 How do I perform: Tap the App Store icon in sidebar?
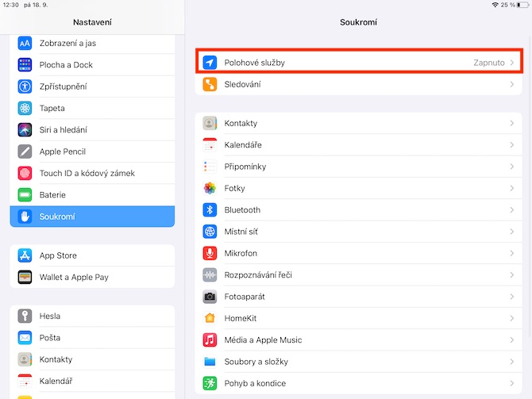(x=25, y=255)
